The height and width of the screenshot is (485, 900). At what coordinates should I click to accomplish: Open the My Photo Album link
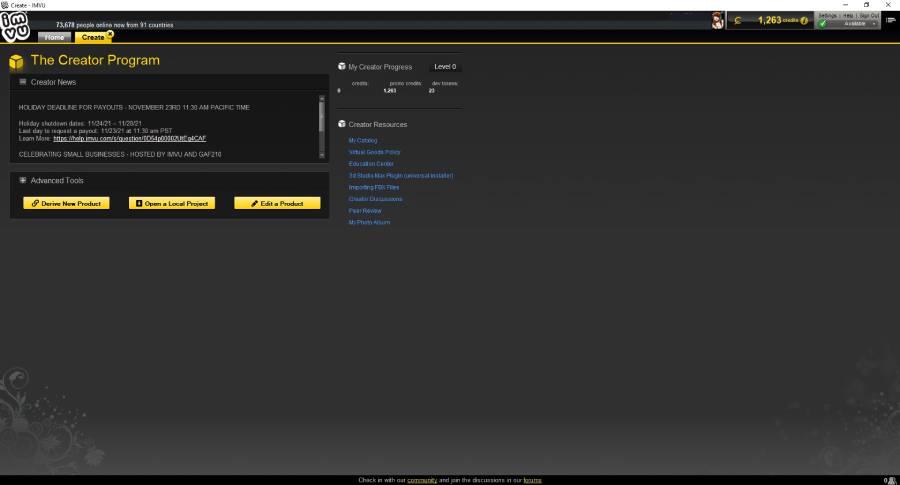pyautogui.click(x=369, y=223)
